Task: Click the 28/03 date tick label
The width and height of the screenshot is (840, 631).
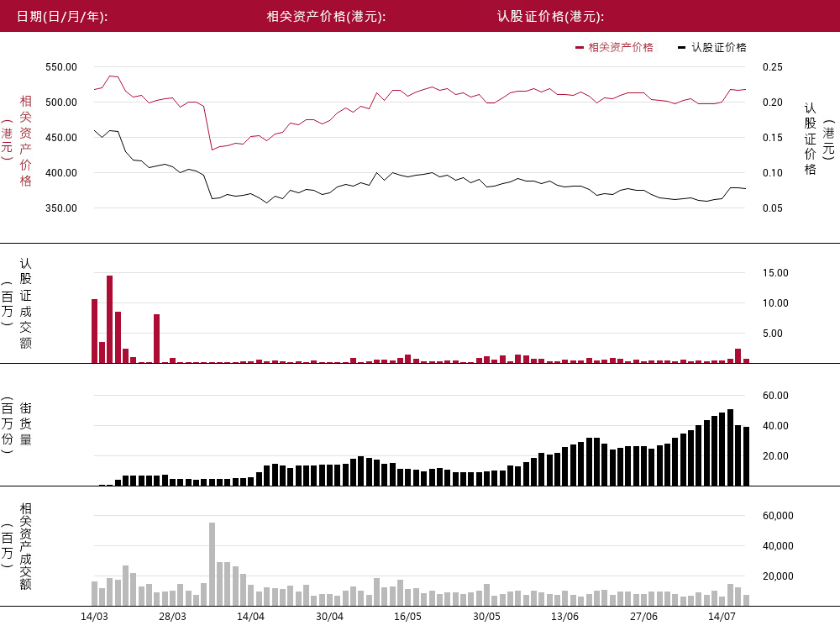Action: point(172,617)
